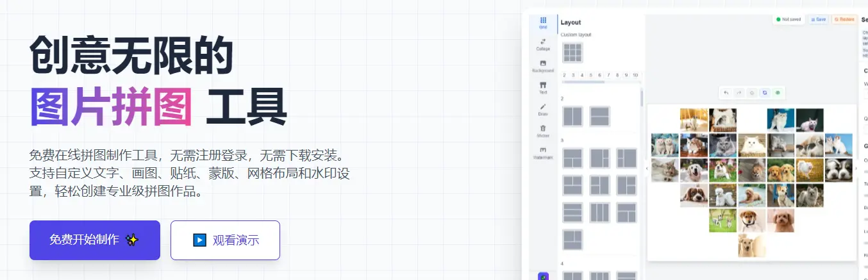Click the Save button
This screenshot has height=280, width=868.
818,19
